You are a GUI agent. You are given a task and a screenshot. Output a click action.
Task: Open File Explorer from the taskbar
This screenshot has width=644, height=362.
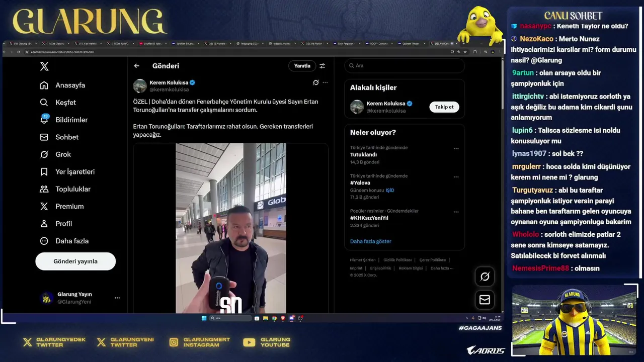(x=266, y=318)
